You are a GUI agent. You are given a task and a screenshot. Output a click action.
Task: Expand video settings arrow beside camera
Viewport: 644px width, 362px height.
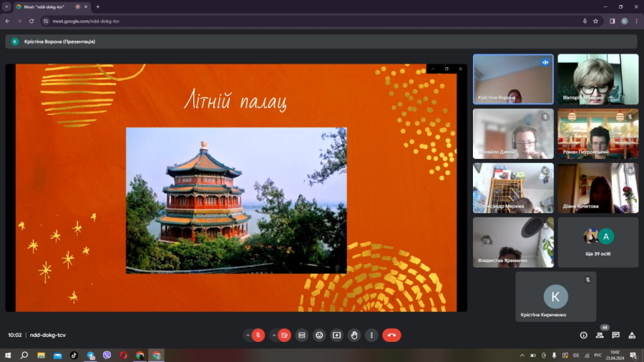pyautogui.click(x=274, y=336)
